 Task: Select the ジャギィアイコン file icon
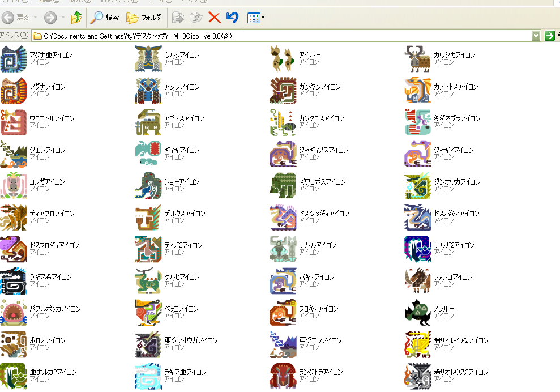tap(418, 154)
